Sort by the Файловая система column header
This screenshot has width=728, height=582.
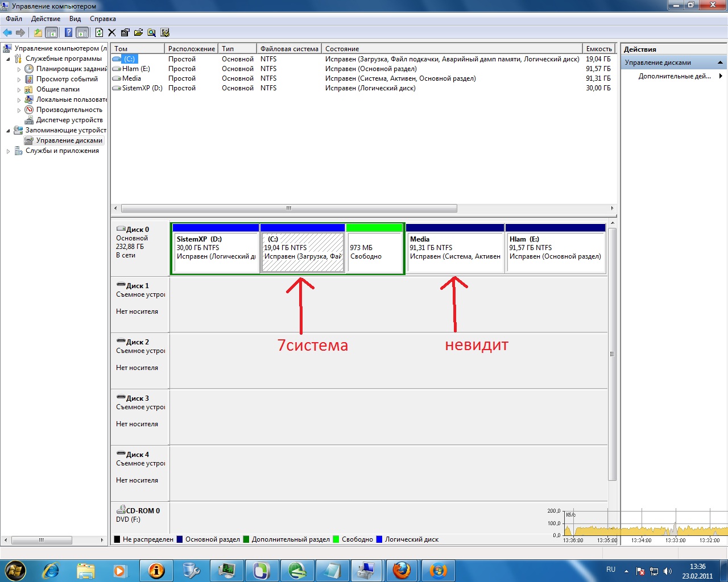coord(289,49)
